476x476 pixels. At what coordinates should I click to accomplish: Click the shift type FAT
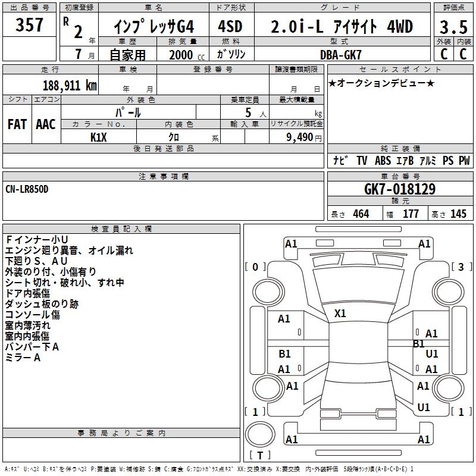[17, 124]
